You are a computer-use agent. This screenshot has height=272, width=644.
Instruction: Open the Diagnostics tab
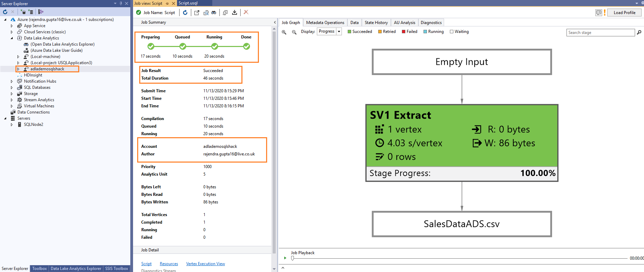[431, 23]
